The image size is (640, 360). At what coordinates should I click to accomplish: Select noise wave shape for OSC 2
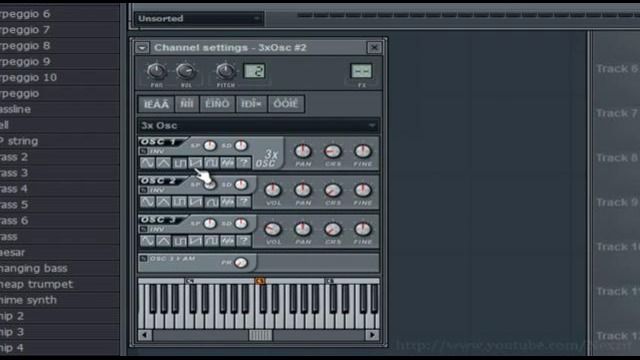[x=227, y=202]
